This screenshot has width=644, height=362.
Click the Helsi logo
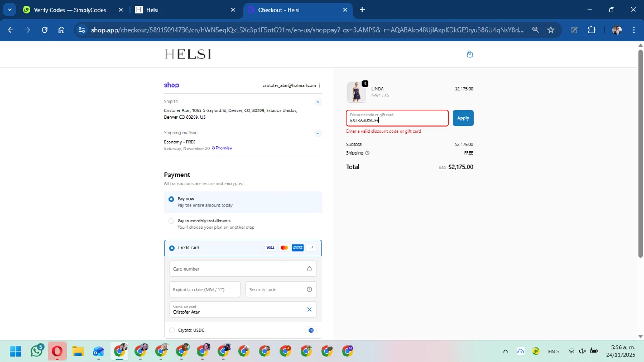click(188, 54)
